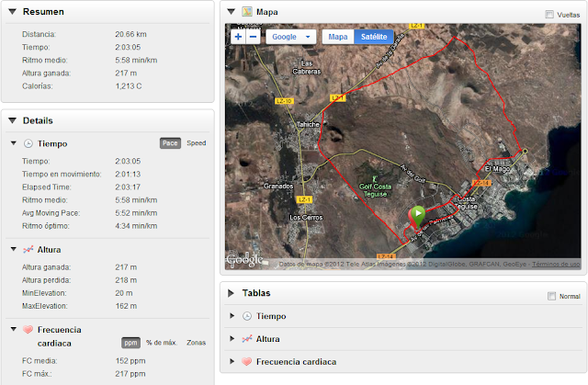This screenshot has width=588, height=385.
Task: Collapse the Tiempo section in Details
Action: pyautogui.click(x=14, y=143)
